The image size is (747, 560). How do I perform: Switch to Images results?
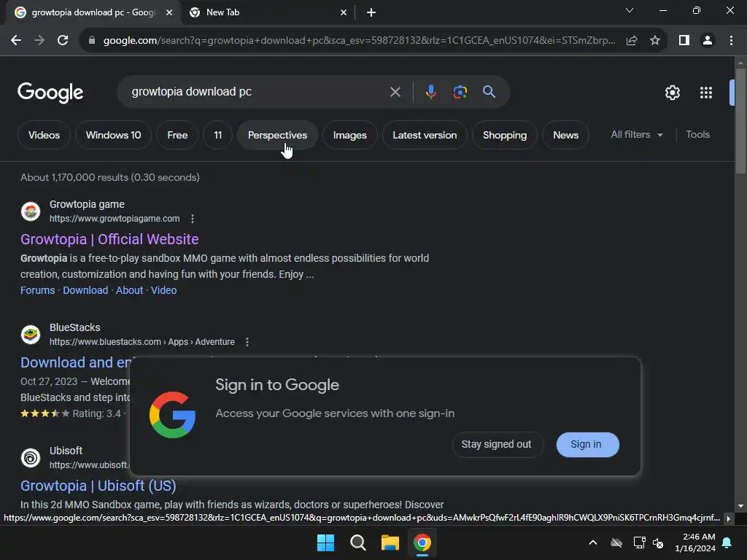pos(349,135)
